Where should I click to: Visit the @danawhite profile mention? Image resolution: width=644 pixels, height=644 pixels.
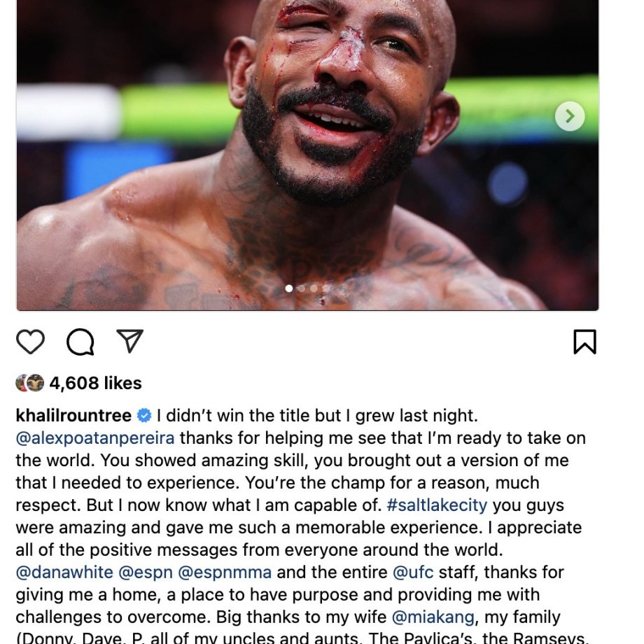[x=64, y=573]
